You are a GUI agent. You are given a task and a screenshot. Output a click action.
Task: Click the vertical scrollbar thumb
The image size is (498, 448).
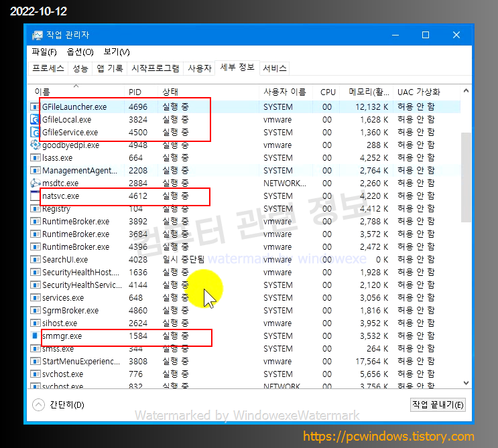(x=466, y=177)
